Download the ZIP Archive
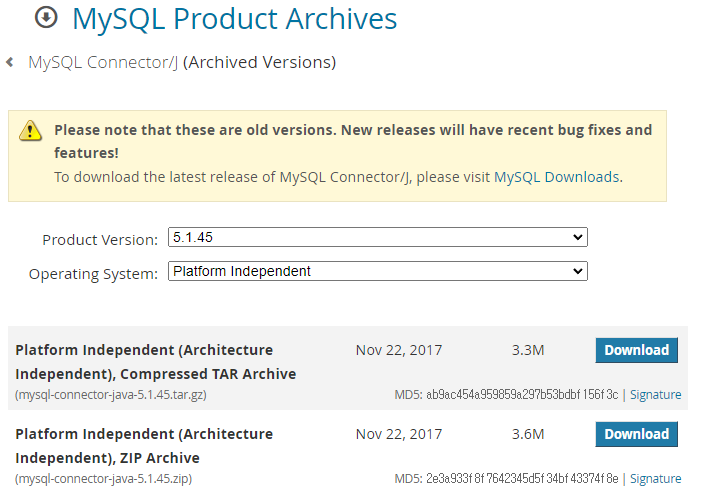Image resolution: width=702 pixels, height=504 pixels. point(636,434)
